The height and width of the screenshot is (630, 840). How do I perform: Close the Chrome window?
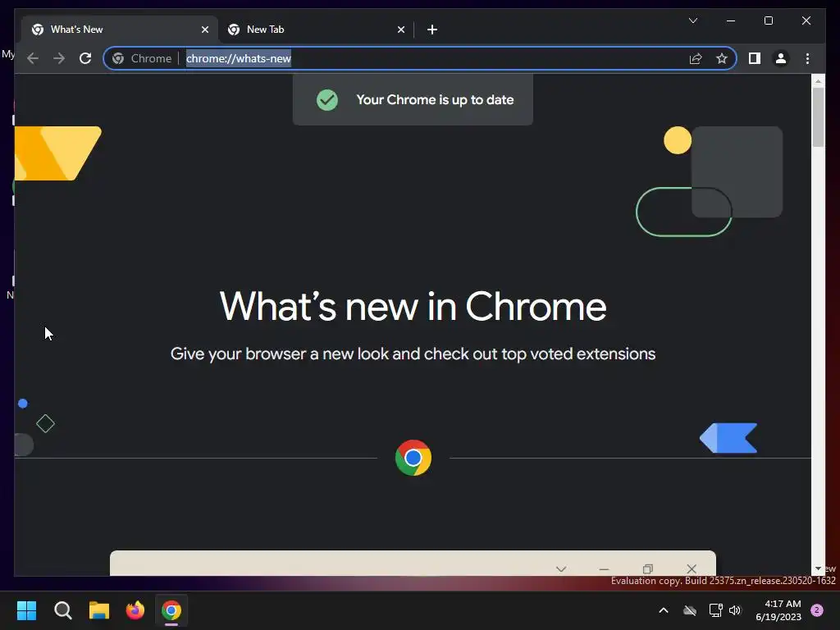tap(806, 21)
